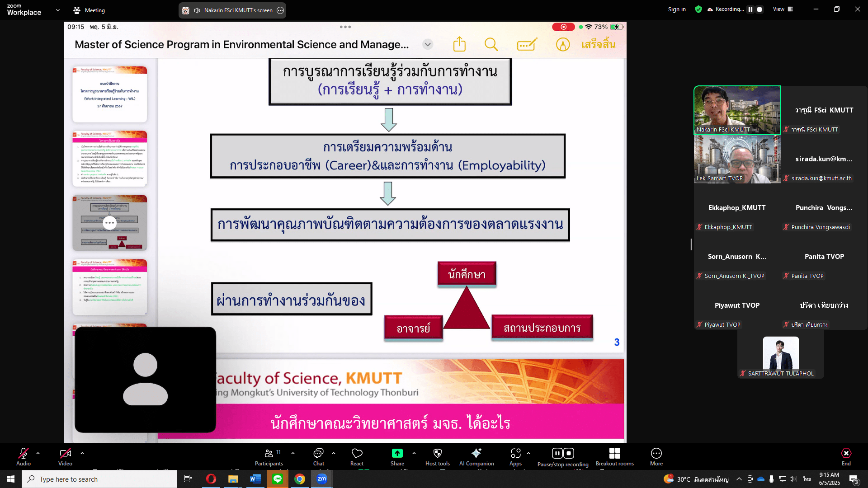868x488 pixels.
Task: Open Microsoft Word from taskbar
Action: (x=255, y=479)
